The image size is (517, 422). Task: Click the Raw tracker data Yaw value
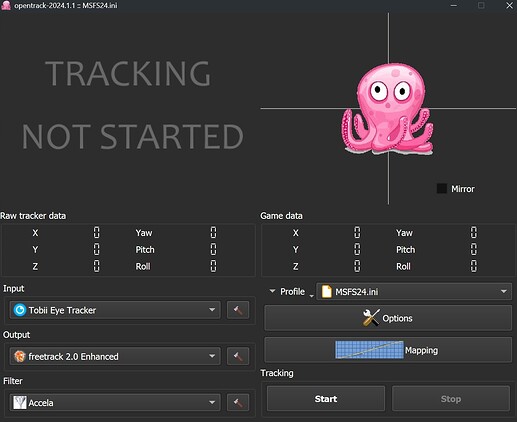pos(213,232)
